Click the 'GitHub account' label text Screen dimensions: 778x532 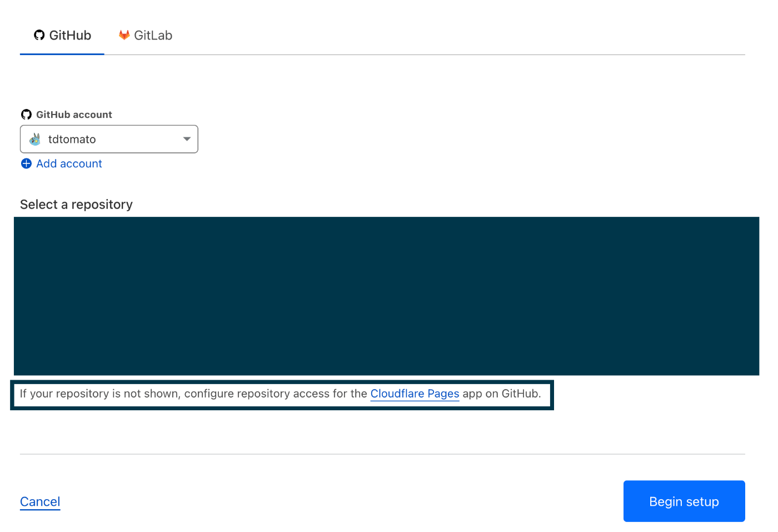[74, 115]
